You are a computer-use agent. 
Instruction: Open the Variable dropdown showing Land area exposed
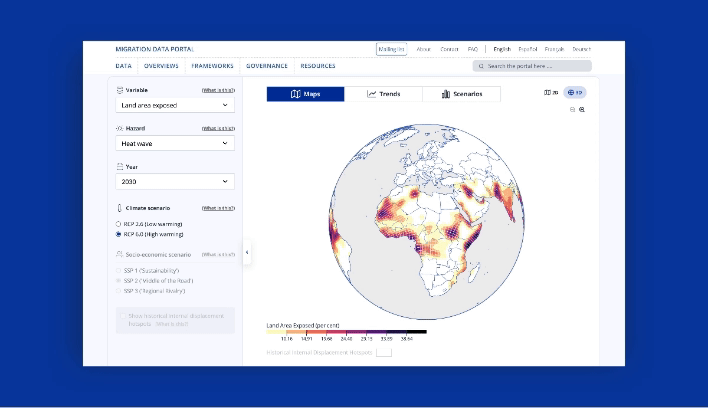click(x=175, y=105)
